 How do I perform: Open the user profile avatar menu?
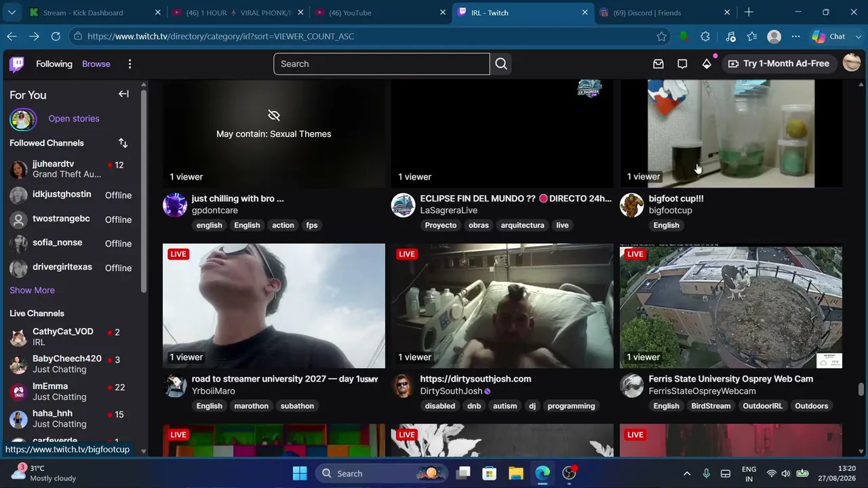click(x=852, y=63)
